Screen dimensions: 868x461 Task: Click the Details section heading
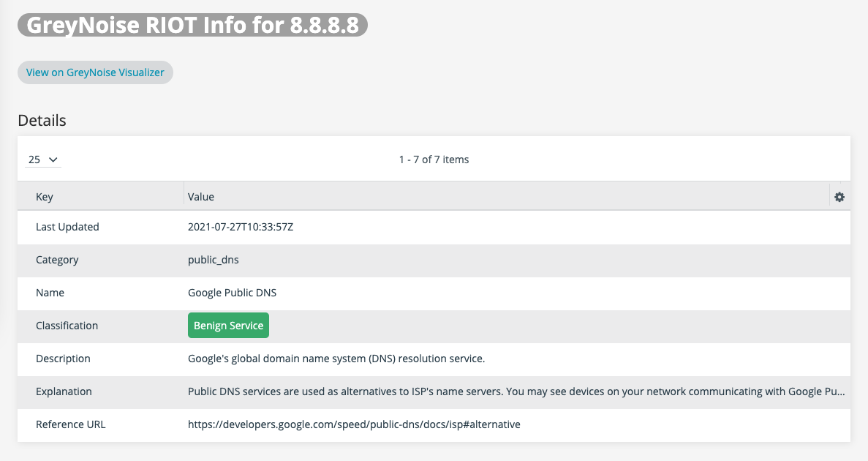(42, 120)
